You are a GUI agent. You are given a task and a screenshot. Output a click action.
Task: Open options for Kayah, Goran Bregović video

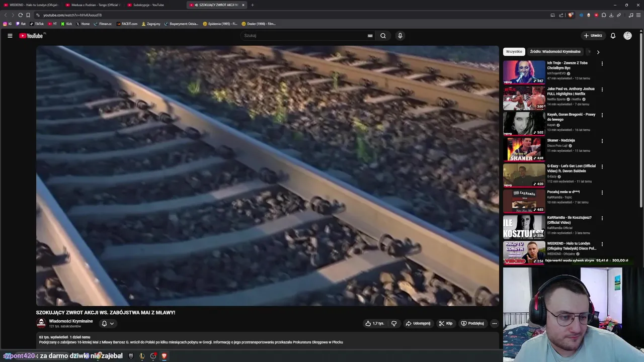[602, 115]
